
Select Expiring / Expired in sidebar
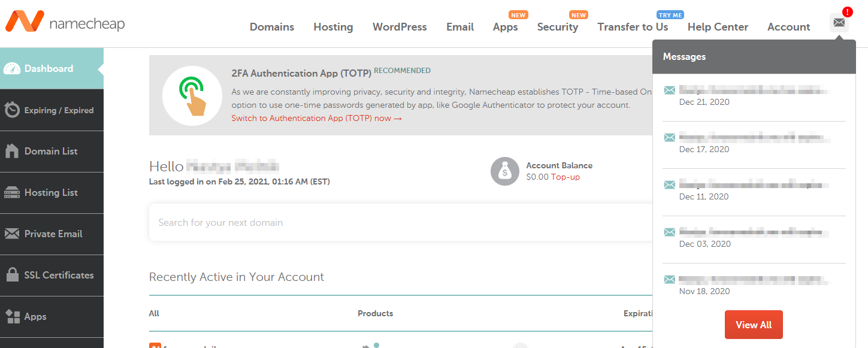(x=52, y=110)
